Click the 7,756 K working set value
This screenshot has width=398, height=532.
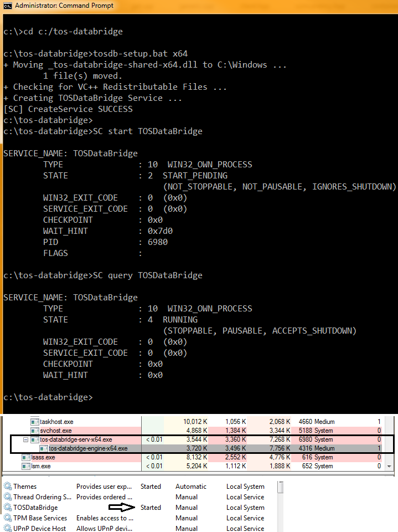pyautogui.click(x=280, y=448)
